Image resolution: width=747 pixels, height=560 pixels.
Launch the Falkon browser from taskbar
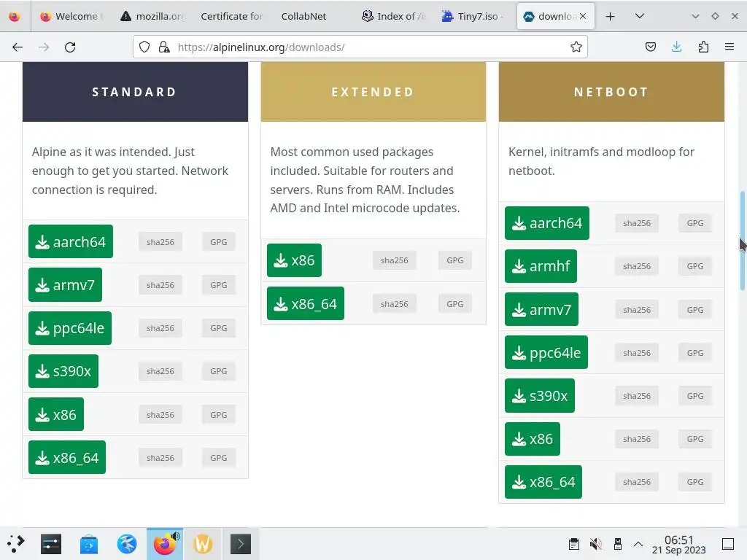pyautogui.click(x=127, y=544)
